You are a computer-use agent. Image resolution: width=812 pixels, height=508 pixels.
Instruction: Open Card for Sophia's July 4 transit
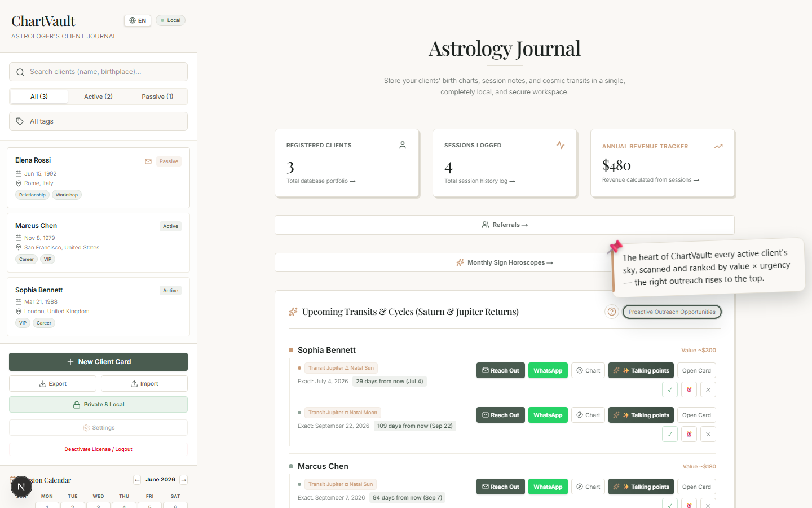[x=696, y=370]
